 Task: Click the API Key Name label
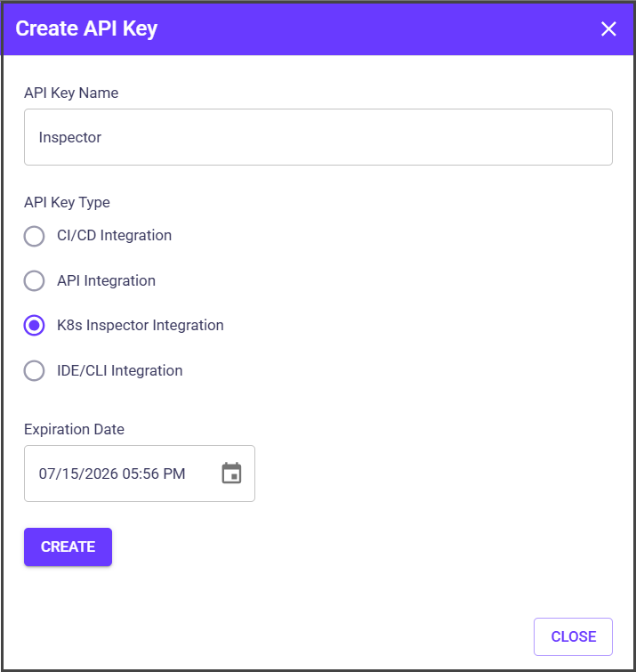(71, 93)
